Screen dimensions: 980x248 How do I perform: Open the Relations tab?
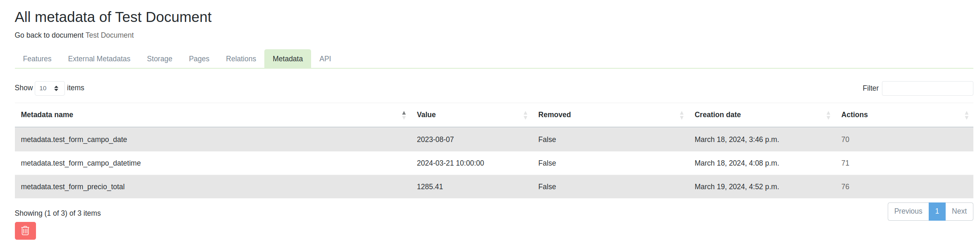241,59
